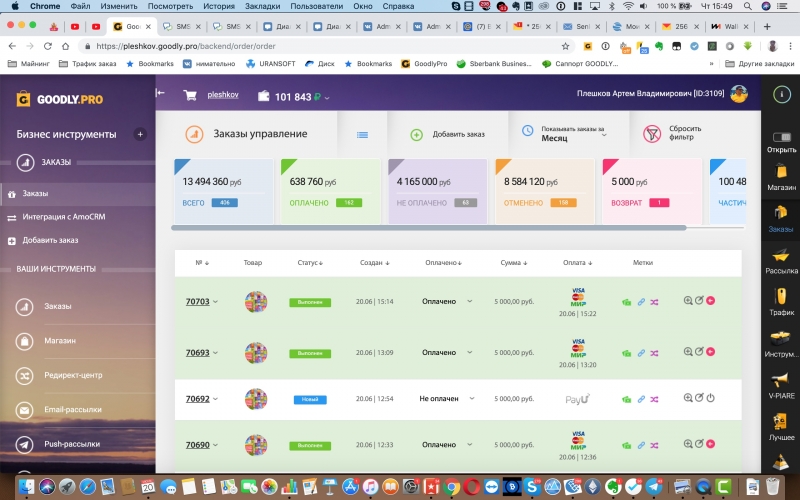Open the История menu in Chrome menu bar
Image resolution: width=800 pixels, height=500 pixels.
click(219, 6)
